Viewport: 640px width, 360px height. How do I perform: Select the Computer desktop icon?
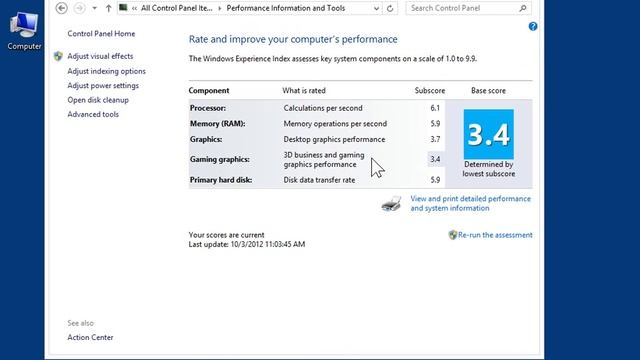coord(24,31)
